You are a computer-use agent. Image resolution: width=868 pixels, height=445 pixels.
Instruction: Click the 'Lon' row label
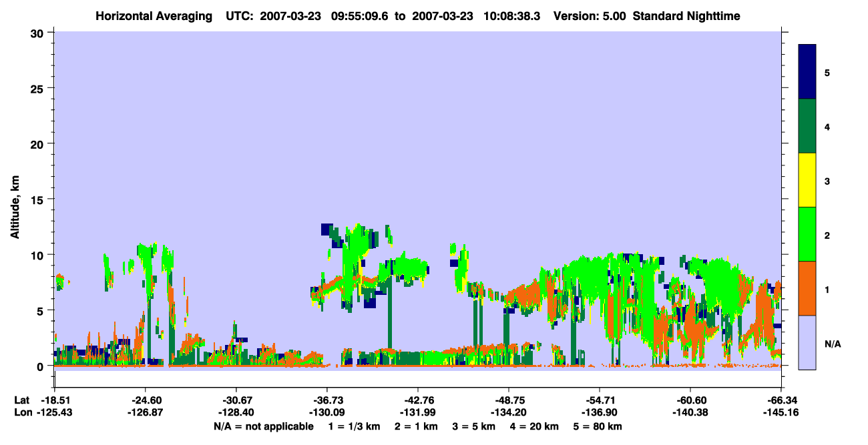point(22,412)
